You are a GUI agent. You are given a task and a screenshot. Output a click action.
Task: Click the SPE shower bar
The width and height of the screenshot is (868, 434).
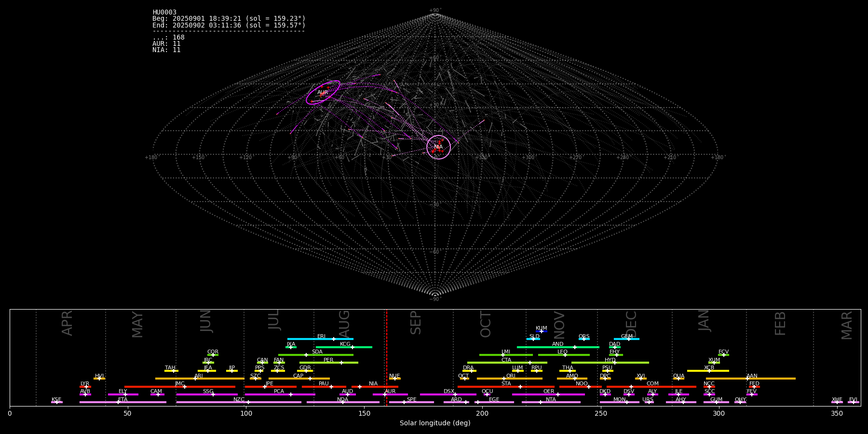pos(411,402)
